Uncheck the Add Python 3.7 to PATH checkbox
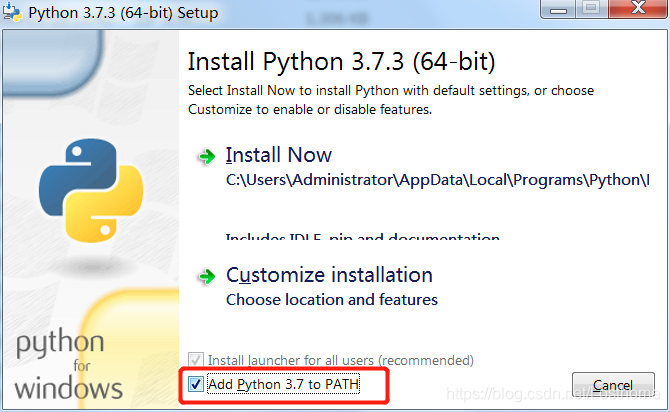 pyautogui.click(x=196, y=384)
